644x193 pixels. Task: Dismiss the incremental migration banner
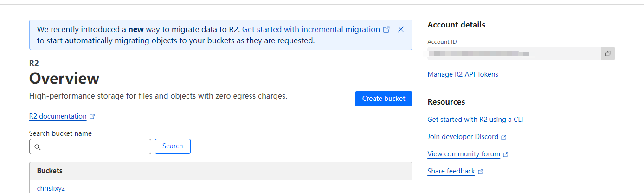tap(401, 29)
